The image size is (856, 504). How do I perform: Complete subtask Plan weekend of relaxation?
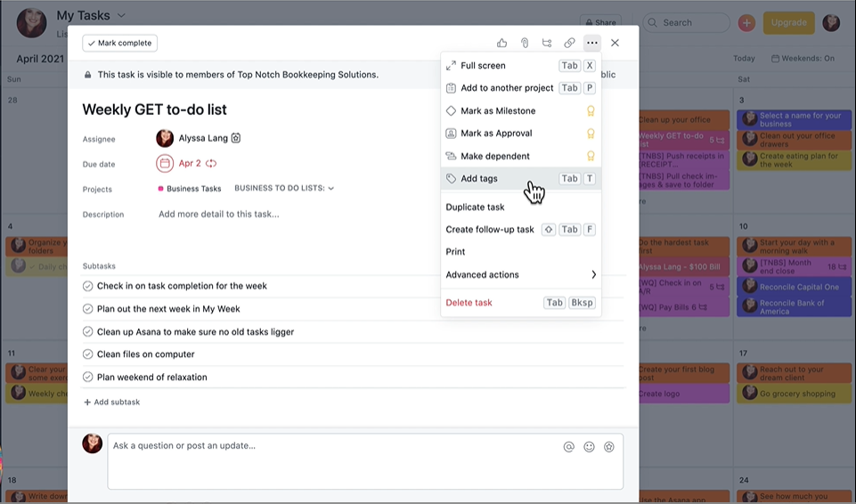[87, 377]
